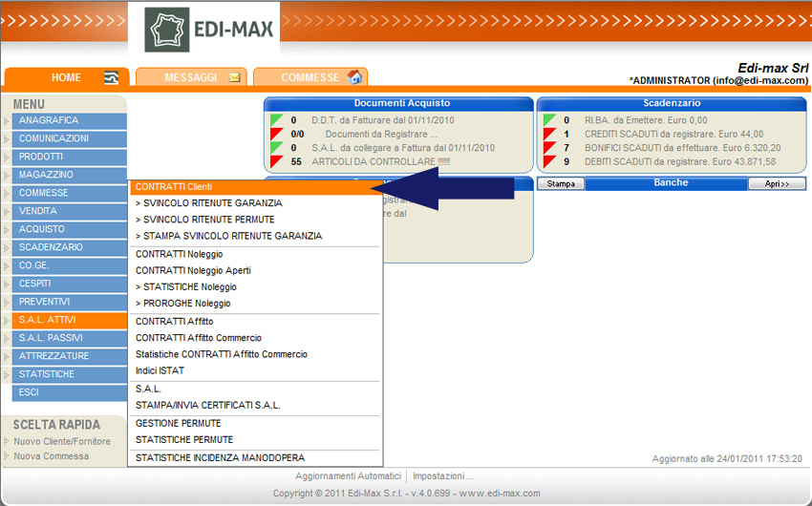Click the HOME tab handshake icon

click(x=112, y=77)
